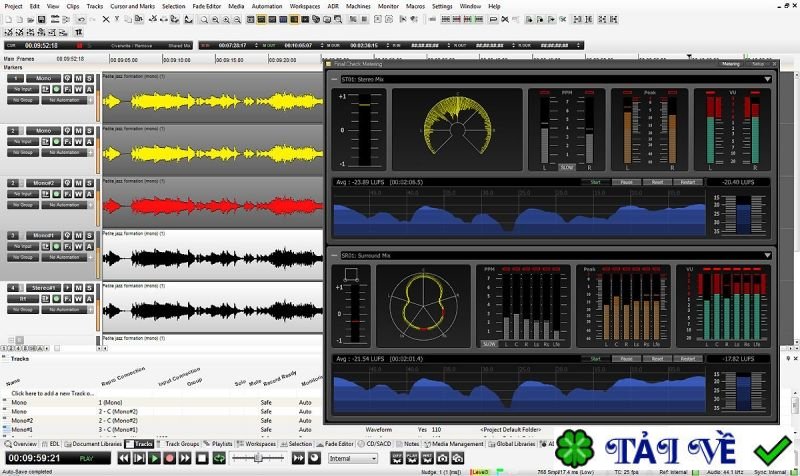
Task: Toggle green record-arm button on Stereo#1 track
Action: [57, 299]
